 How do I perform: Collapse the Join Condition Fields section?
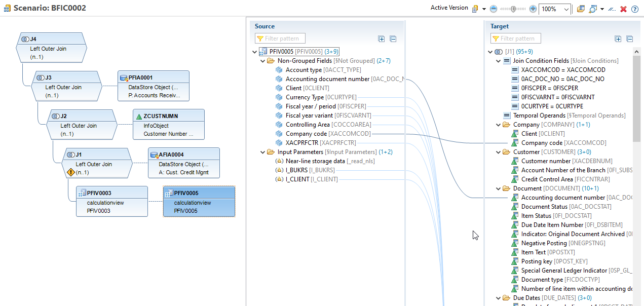point(498,60)
